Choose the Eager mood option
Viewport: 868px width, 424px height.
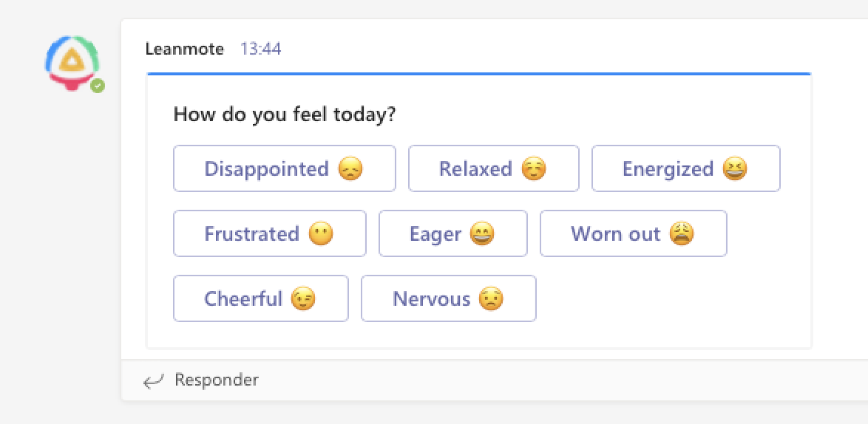(x=452, y=234)
